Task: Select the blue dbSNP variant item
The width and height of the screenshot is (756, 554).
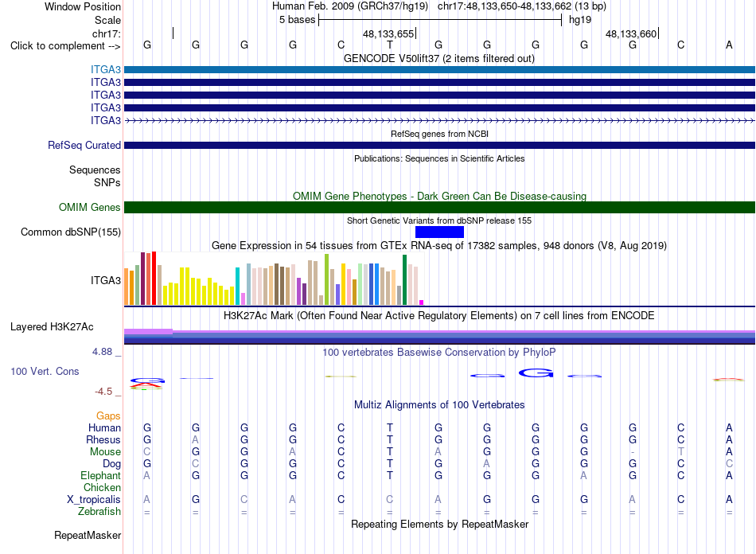Action: [x=439, y=232]
